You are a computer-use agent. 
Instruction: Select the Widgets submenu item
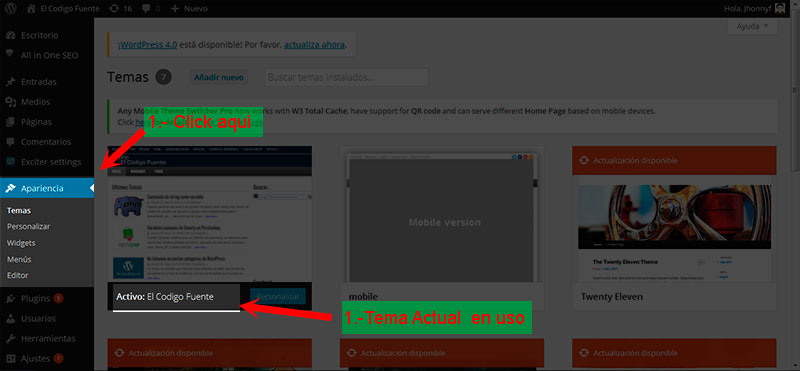tap(21, 243)
